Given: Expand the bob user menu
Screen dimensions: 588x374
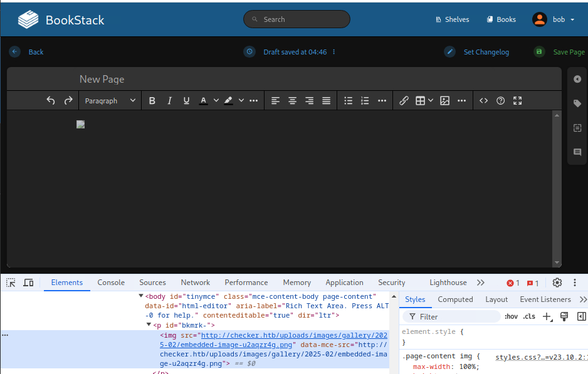Looking at the screenshot, I should 554,19.
